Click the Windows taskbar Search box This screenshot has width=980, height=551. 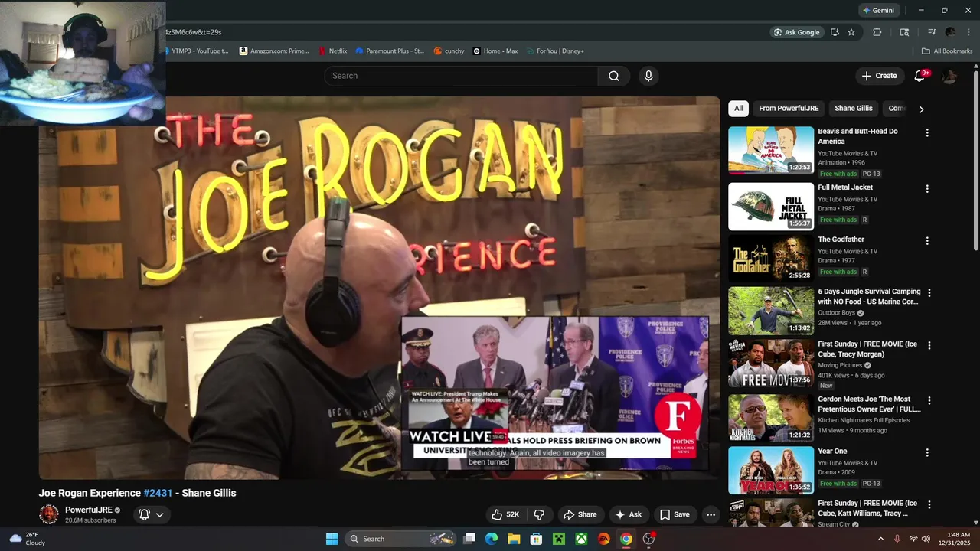pos(401,539)
